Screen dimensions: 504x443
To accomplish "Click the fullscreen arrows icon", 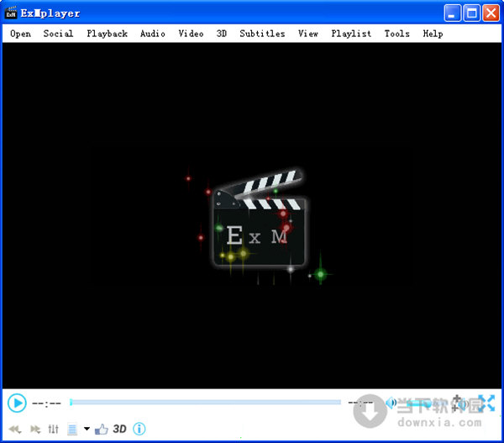I will pyautogui.click(x=486, y=403).
